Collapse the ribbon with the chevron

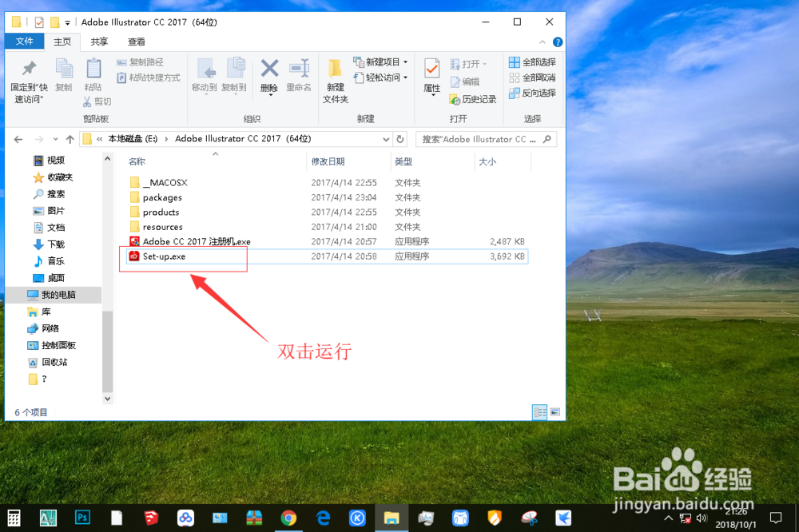pos(543,42)
